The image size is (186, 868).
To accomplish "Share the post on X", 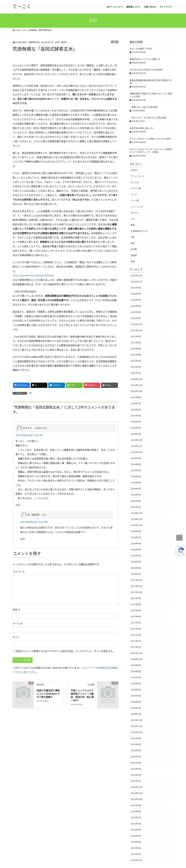I will pyautogui.click(x=39, y=385).
